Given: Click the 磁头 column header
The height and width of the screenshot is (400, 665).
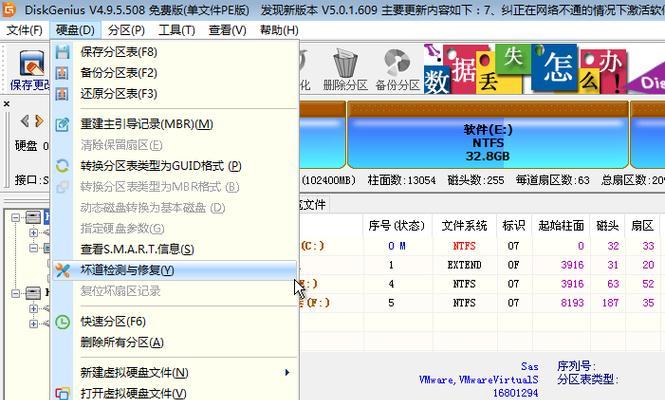Looking at the screenshot, I should point(607,226).
